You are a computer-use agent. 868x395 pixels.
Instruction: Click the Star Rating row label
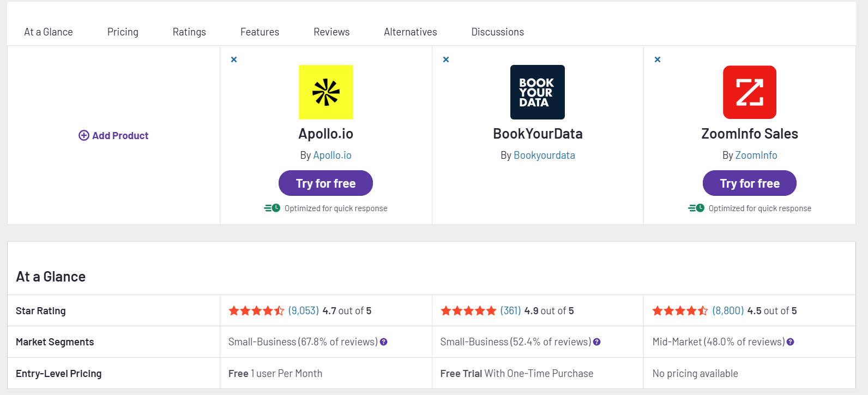coord(41,311)
